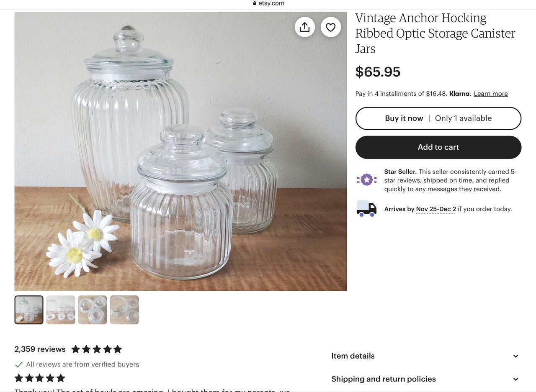Add the canister jars to cart

click(438, 147)
